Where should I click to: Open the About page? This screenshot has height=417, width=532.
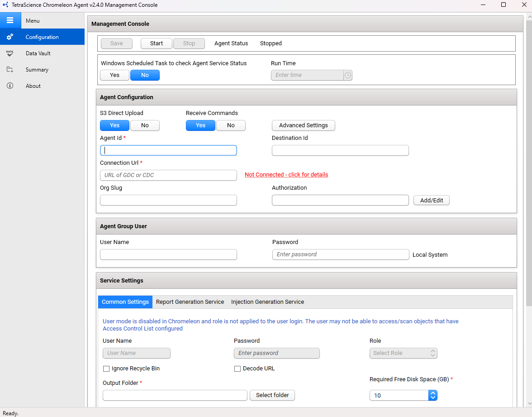click(x=42, y=86)
